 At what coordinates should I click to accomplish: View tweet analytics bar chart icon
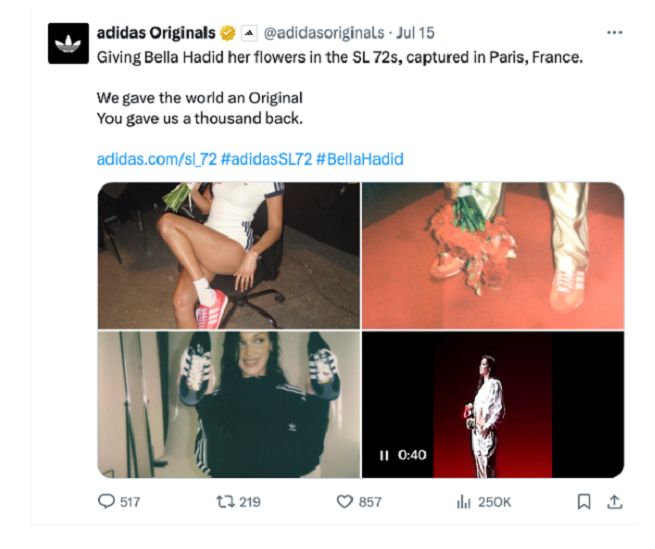pyautogui.click(x=464, y=501)
